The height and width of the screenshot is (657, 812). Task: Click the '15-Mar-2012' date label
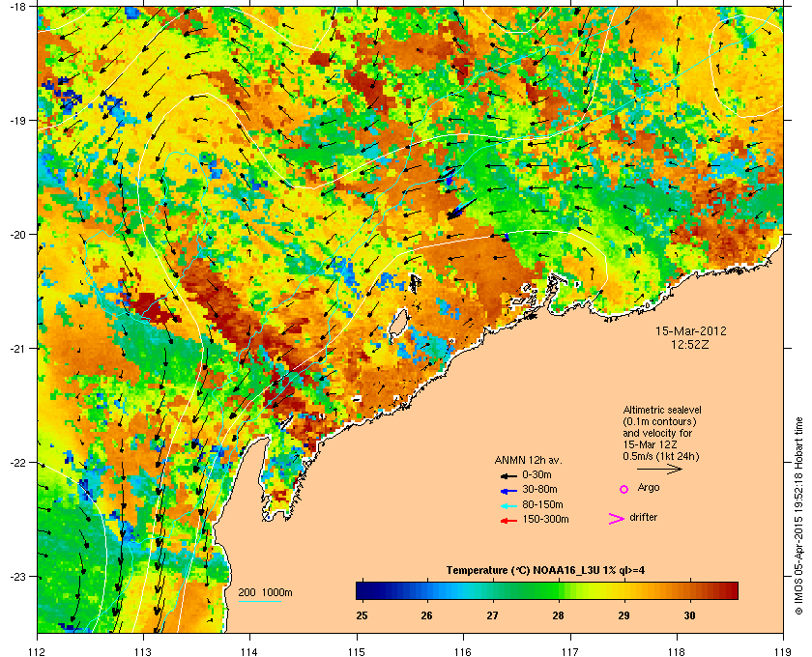(x=691, y=330)
